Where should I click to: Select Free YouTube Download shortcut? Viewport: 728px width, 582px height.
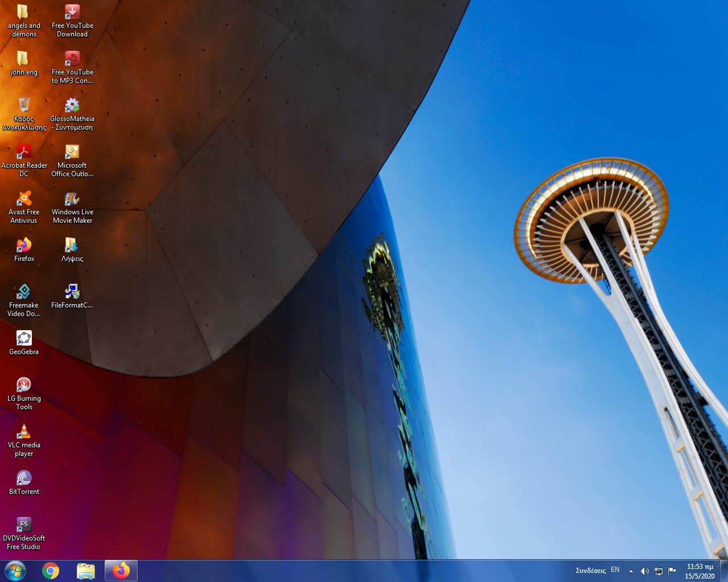point(72,20)
